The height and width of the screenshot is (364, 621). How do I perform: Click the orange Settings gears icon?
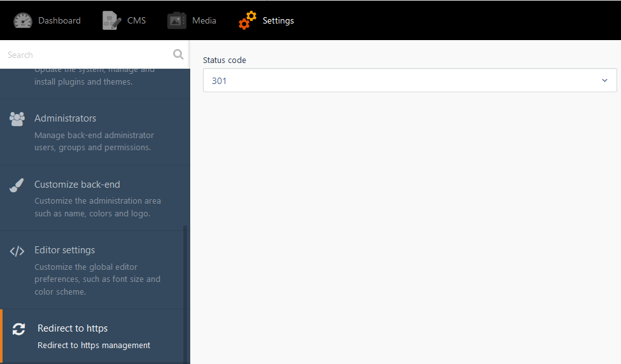coord(248,20)
